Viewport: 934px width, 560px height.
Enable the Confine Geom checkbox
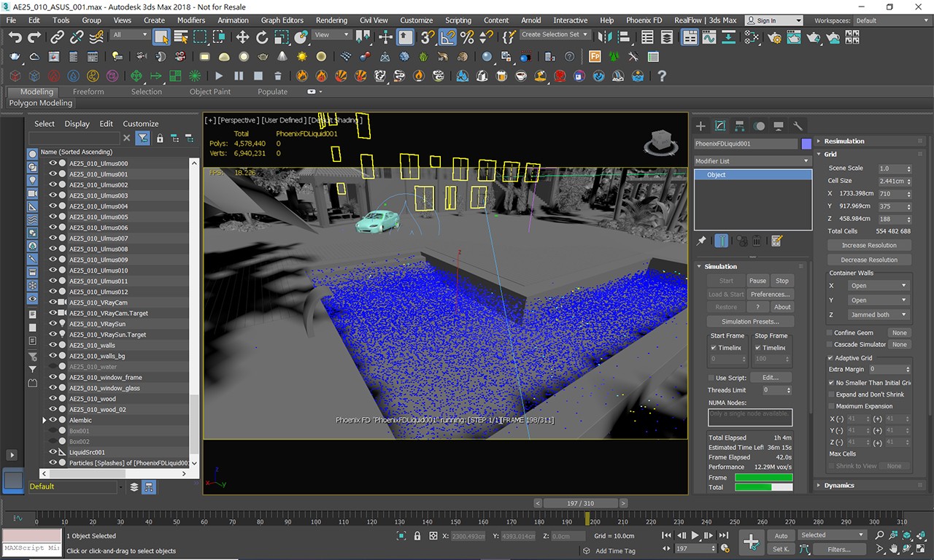(x=830, y=333)
